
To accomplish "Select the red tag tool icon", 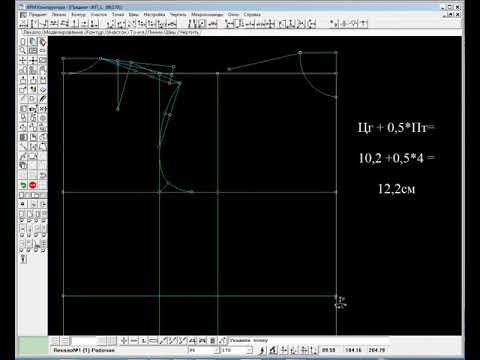I will 43,42.
